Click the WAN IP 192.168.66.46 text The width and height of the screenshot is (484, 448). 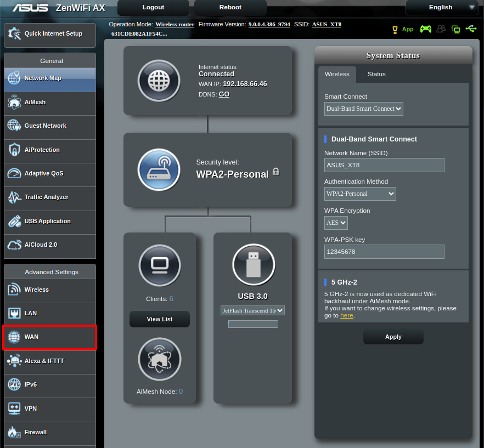[245, 84]
